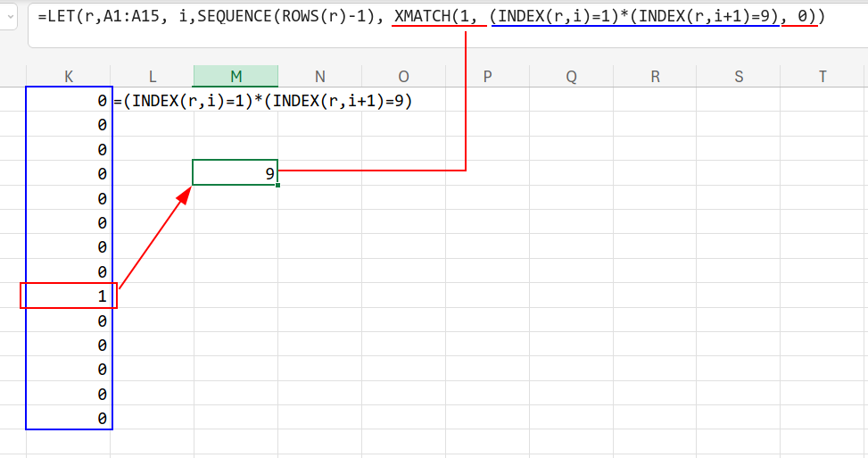This screenshot has width=868, height=458.
Task: Select column Q header
Action: [x=571, y=77]
